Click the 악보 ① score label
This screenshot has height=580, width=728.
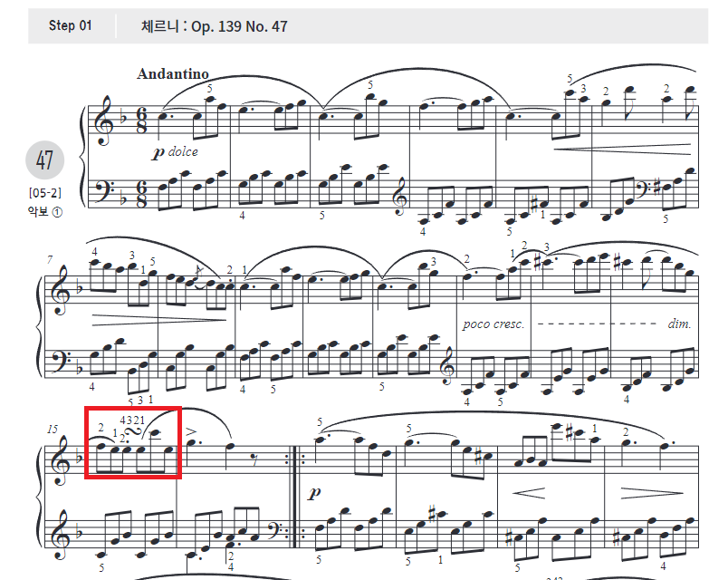click(45, 212)
